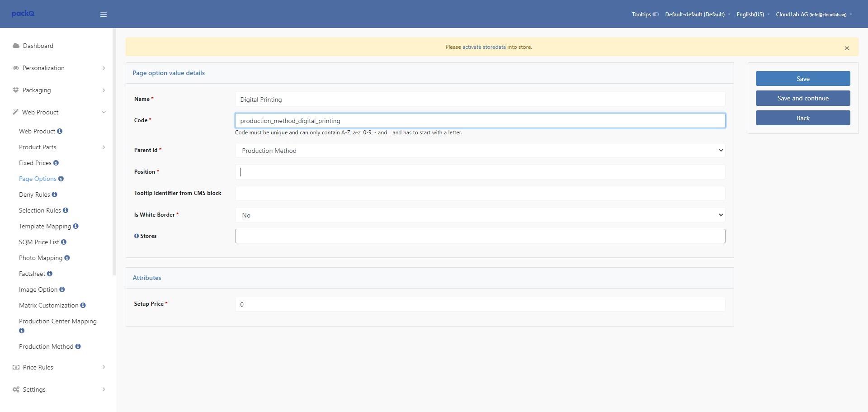The height and width of the screenshot is (412, 868).
Task: Toggle the hamburger sidebar menu icon
Action: 104,14
